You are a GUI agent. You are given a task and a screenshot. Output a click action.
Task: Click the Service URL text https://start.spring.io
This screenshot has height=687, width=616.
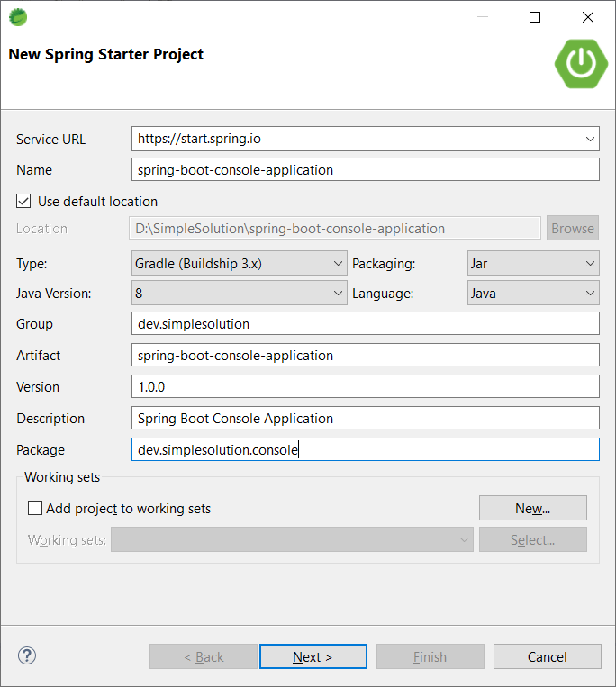[199, 139]
